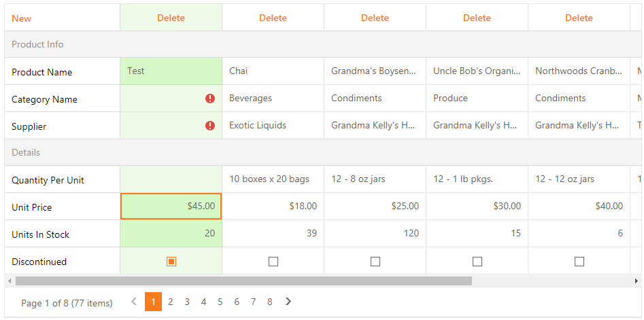Screen dimensions: 644x320
Task: Click the scrollbar left arrow
Action: 10,281
